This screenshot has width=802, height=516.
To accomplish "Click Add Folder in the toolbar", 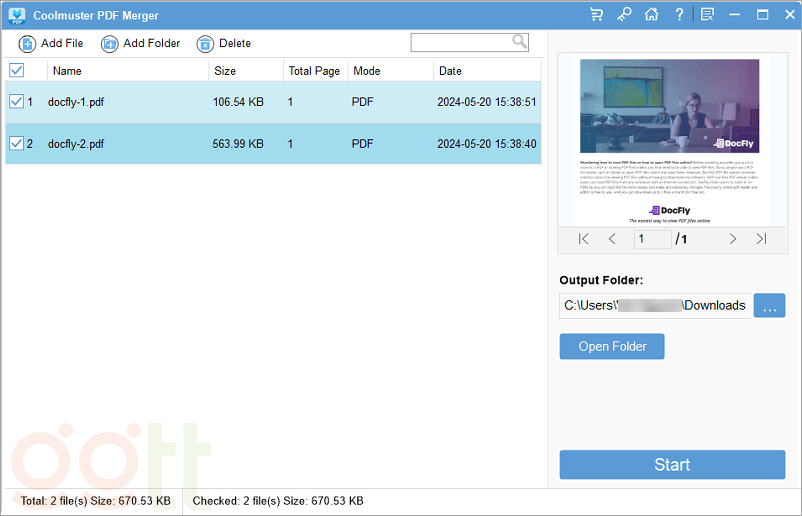I will (141, 44).
